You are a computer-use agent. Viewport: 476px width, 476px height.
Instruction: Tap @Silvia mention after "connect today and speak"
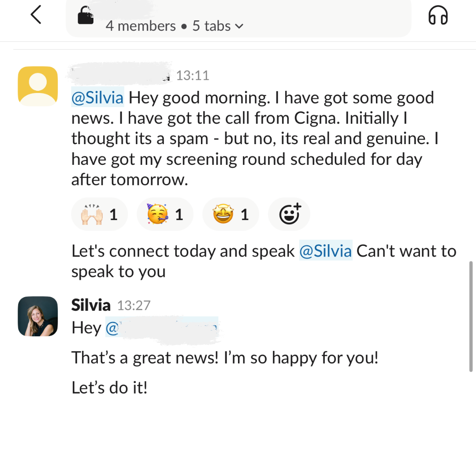pyautogui.click(x=326, y=251)
